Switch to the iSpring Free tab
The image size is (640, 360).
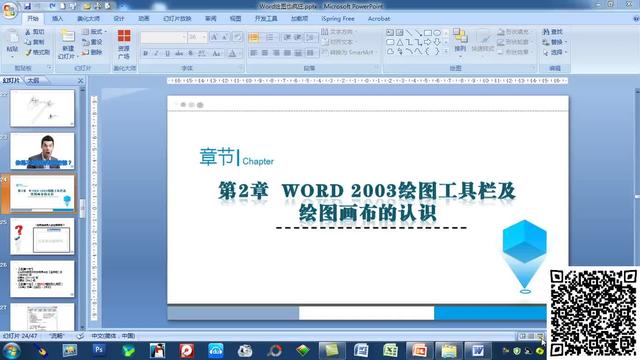click(x=338, y=19)
